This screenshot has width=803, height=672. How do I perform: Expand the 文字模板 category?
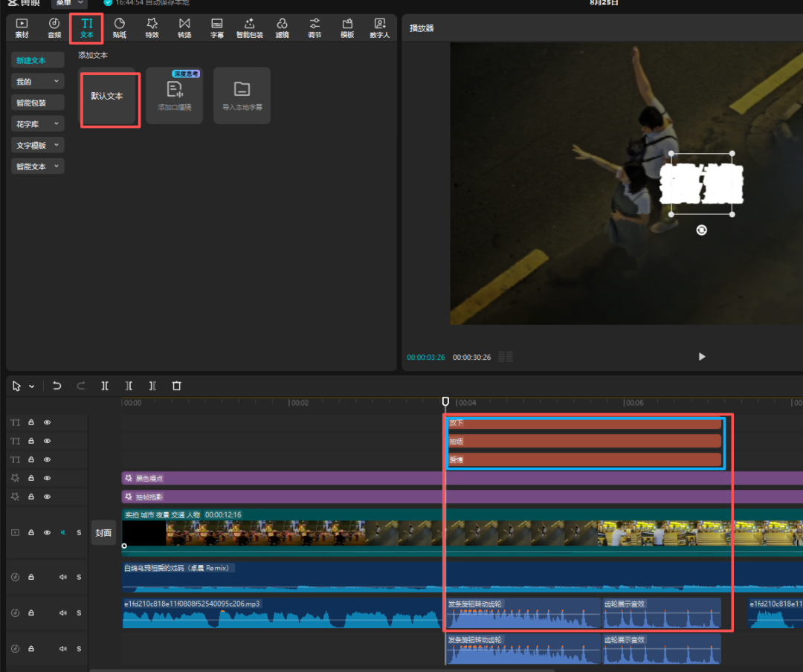point(38,145)
